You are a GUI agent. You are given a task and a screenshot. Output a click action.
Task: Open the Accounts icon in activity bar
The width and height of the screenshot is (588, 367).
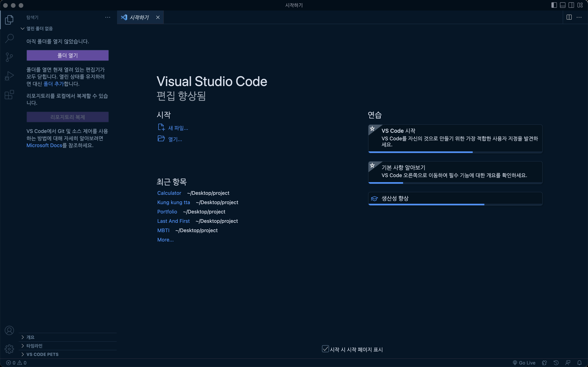[9, 330]
